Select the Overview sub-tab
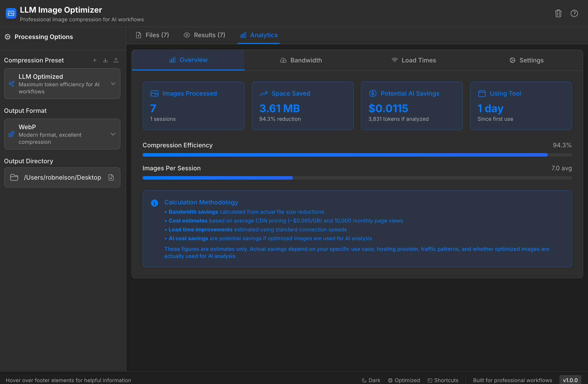588x384 pixels. tap(188, 60)
